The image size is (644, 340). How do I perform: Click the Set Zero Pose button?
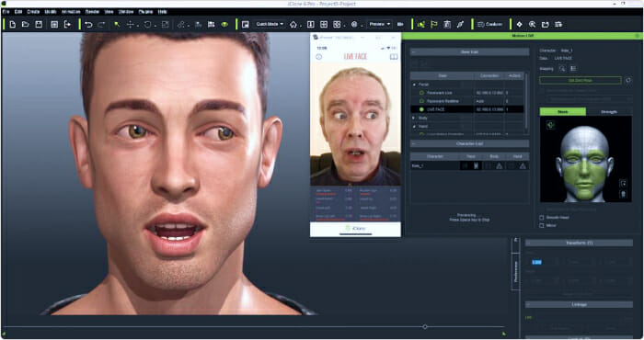click(580, 80)
